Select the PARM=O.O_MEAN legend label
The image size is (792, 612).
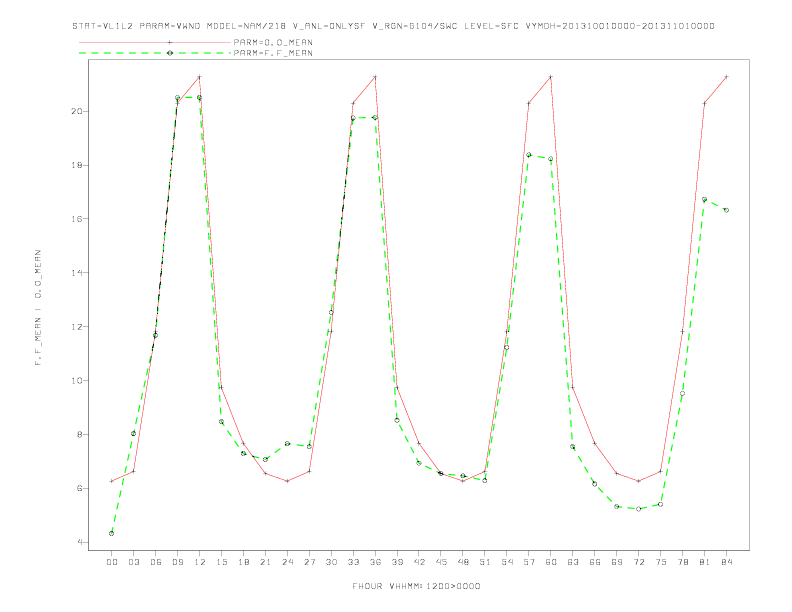tap(273, 42)
